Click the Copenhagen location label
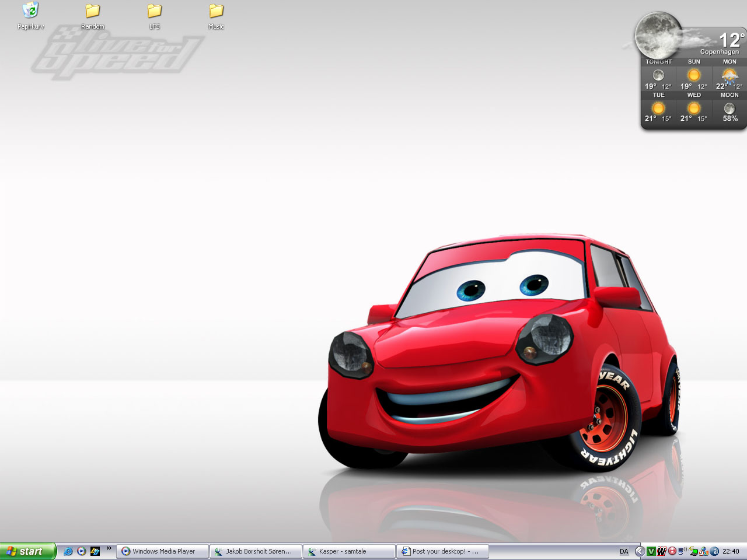The height and width of the screenshot is (560, 747). point(720,52)
